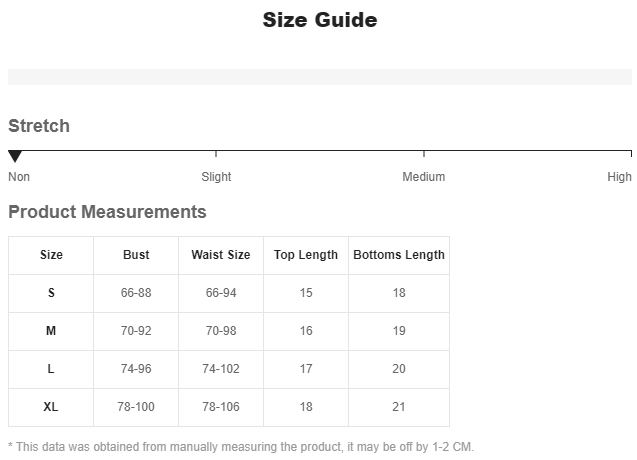
Task: Click the 66-88 bust cell
Action: (x=136, y=293)
